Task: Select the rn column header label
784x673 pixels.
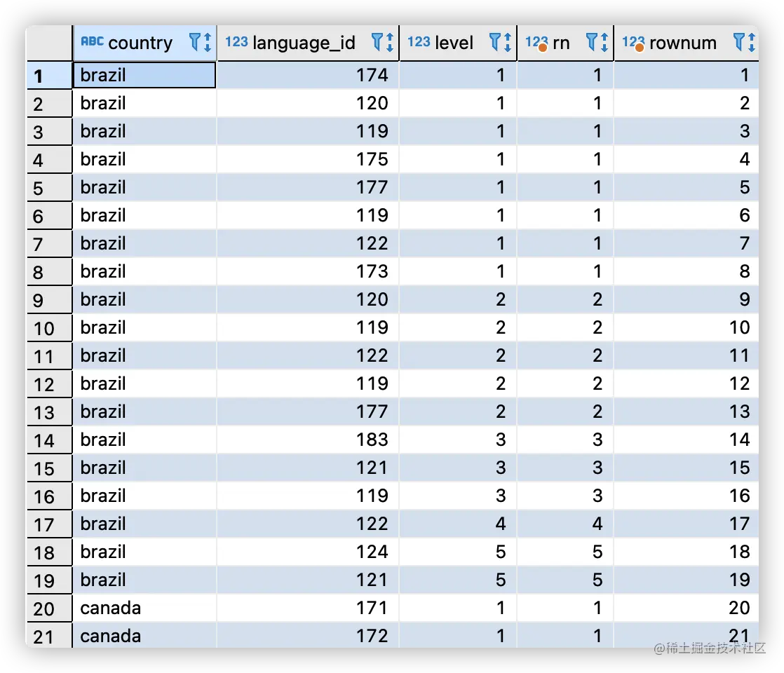Action: tap(561, 43)
